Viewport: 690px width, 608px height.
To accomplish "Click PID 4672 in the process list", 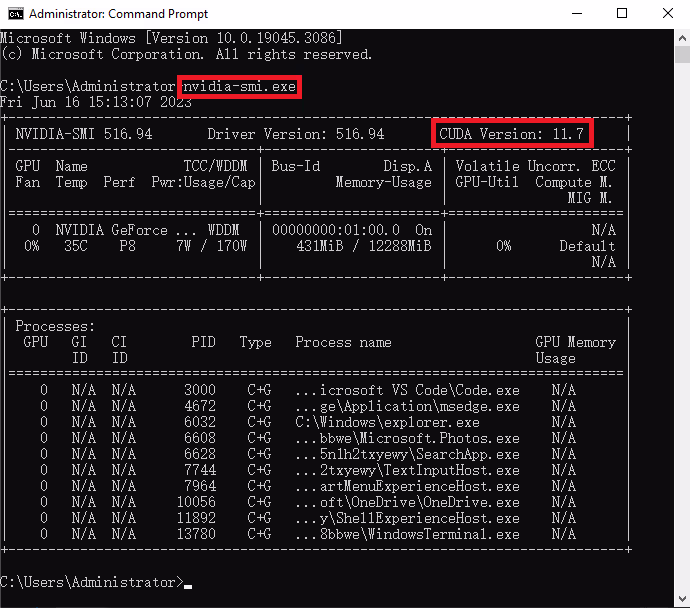I will 200,406.
